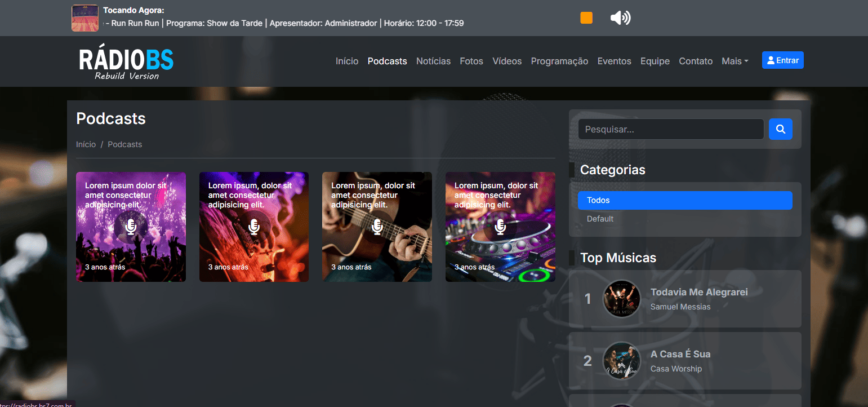This screenshot has width=868, height=407.
Task: Open the Eventos menu item
Action: coord(614,61)
